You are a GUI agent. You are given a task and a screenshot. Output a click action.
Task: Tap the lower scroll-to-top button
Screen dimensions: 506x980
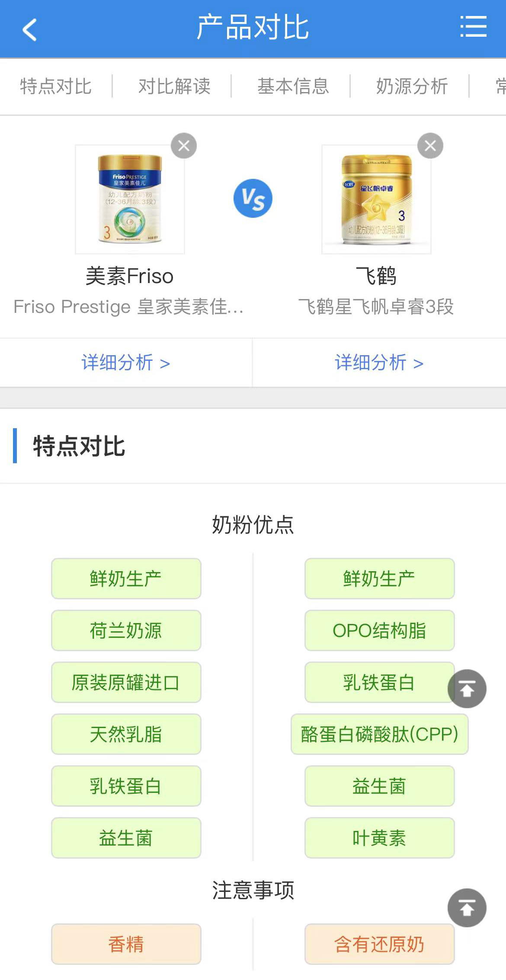tap(467, 908)
